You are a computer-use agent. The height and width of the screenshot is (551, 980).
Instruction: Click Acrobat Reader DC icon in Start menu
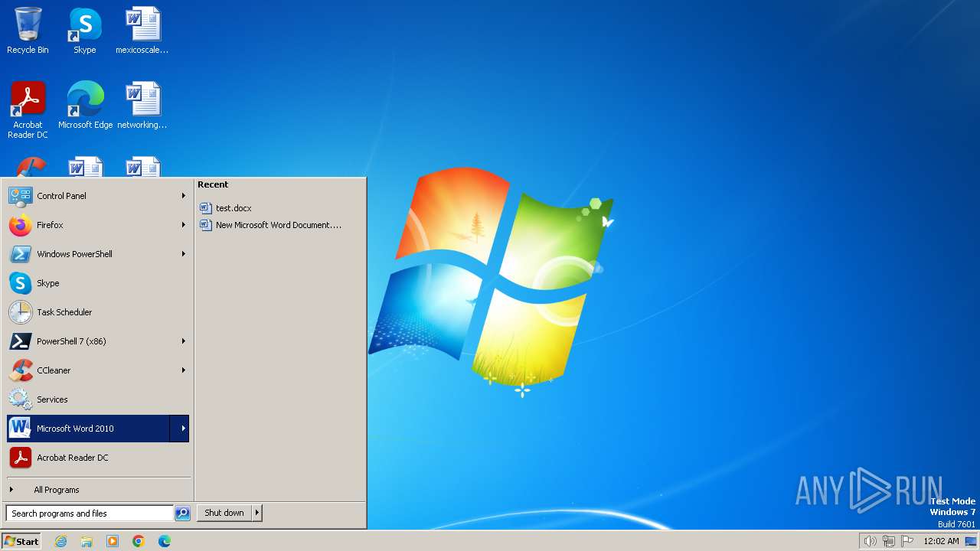tap(21, 458)
